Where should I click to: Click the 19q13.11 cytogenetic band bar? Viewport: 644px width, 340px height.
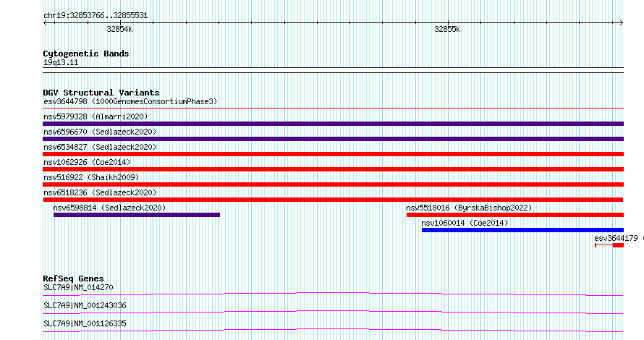pyautogui.click(x=333, y=70)
